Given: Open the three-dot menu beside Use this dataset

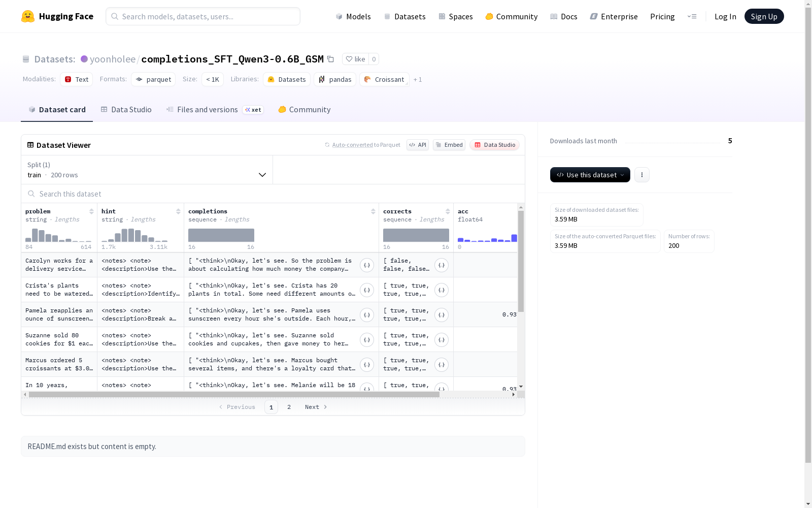Looking at the screenshot, I should 642,175.
